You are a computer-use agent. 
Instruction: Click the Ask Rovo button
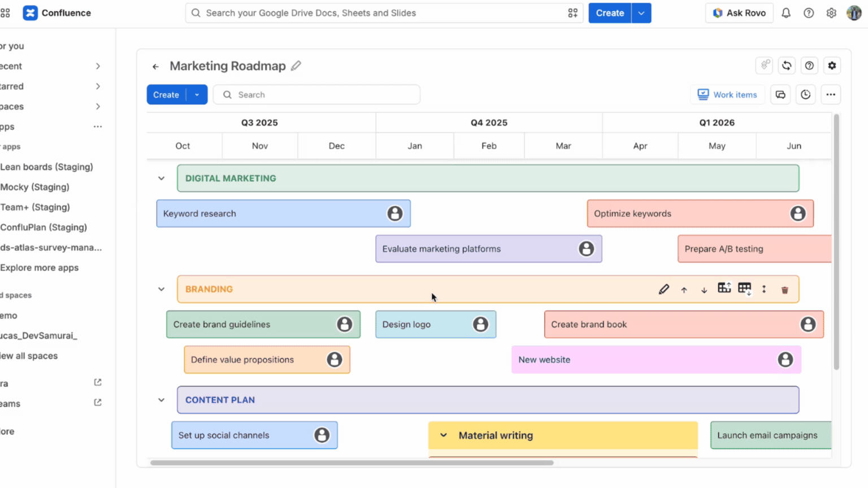(x=739, y=13)
